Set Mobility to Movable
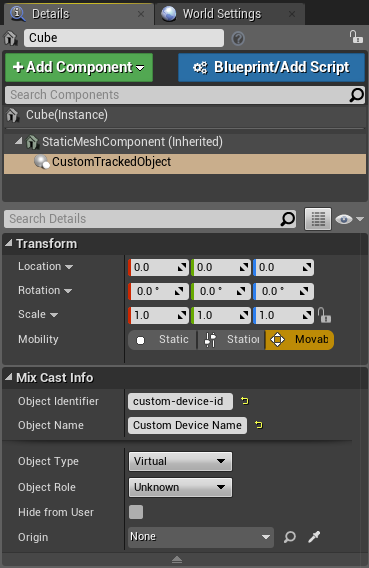Screen dimensions: 369x568 (299, 340)
